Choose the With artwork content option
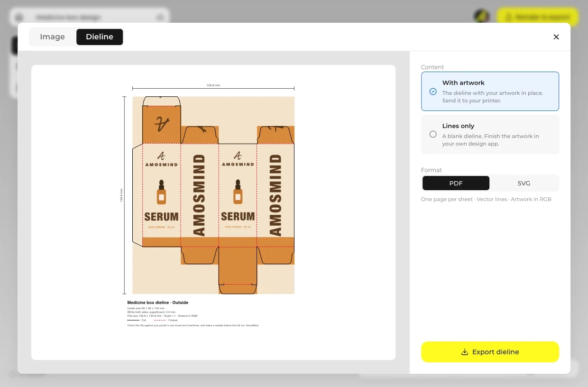The width and height of the screenshot is (588, 387). [490, 91]
